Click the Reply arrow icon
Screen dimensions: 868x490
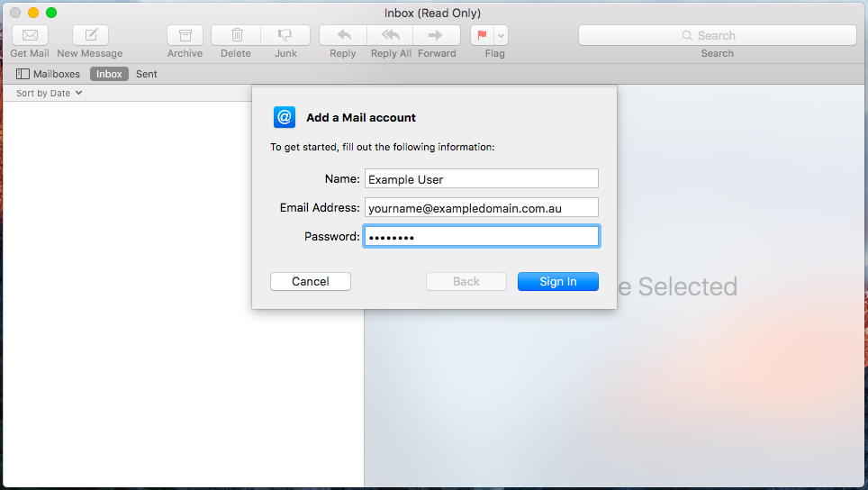(x=343, y=35)
